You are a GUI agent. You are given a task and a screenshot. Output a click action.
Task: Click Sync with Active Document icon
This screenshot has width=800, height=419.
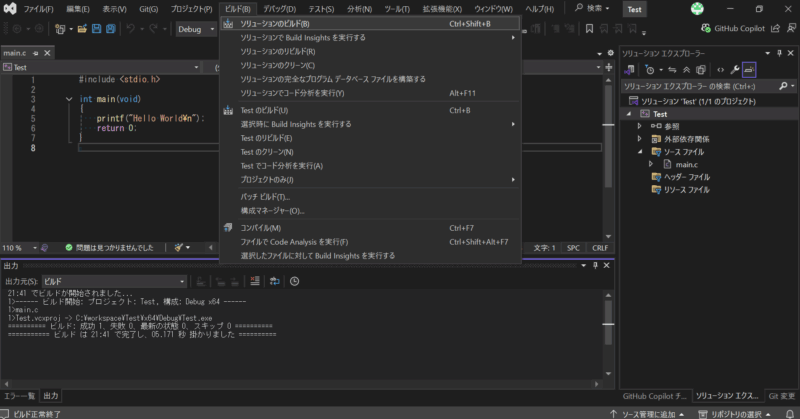point(670,69)
